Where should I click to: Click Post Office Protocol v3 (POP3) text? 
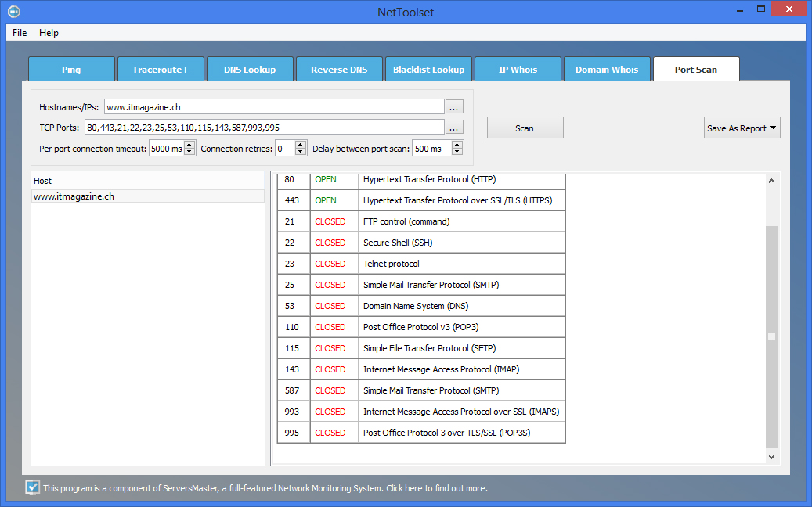pyautogui.click(x=421, y=328)
